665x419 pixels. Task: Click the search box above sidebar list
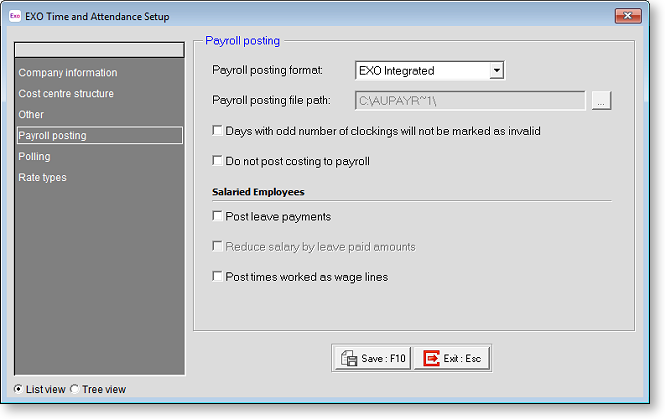99,50
